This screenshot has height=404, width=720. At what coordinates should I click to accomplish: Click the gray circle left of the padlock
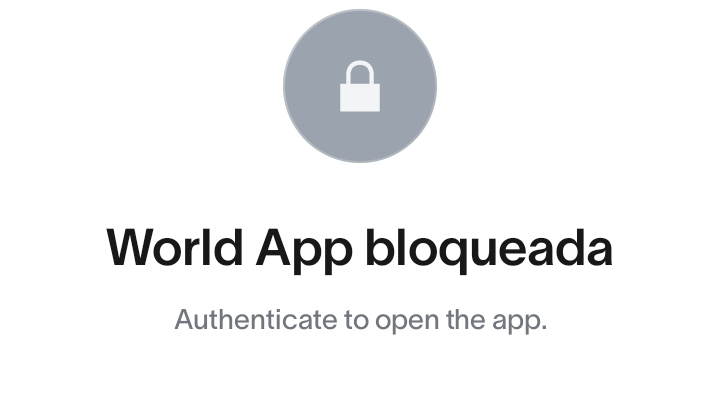[x=311, y=86]
